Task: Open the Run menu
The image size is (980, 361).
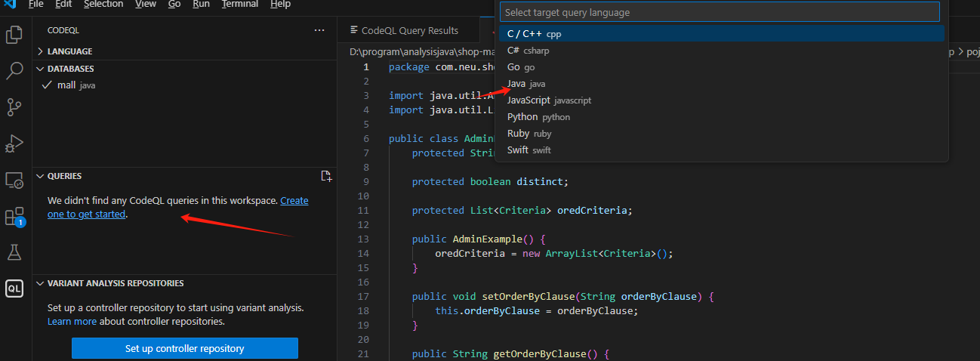Action: point(202,4)
